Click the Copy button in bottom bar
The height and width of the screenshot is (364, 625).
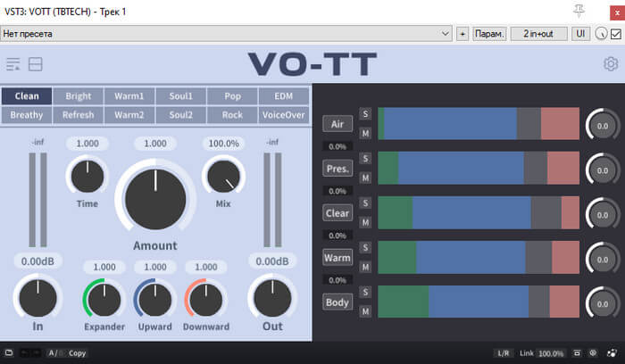78,353
